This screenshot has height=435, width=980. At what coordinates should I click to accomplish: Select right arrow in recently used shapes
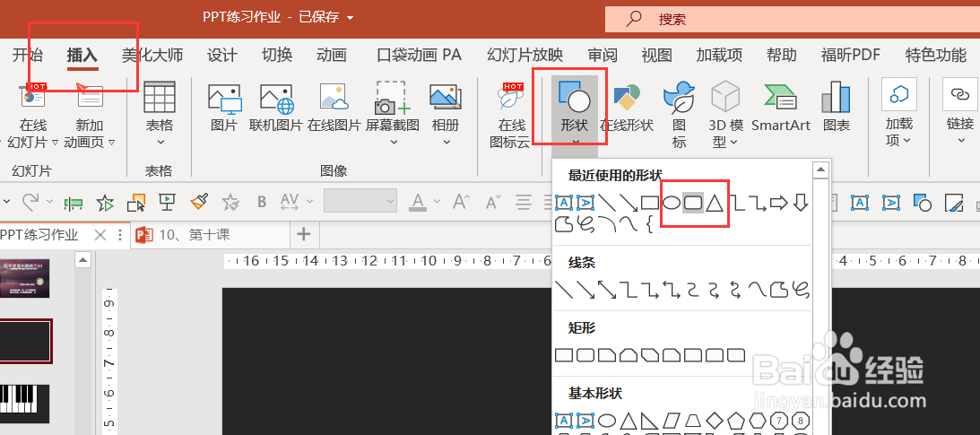779,203
